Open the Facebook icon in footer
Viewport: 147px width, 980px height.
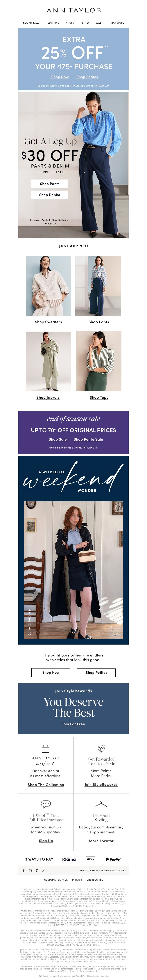point(24,870)
